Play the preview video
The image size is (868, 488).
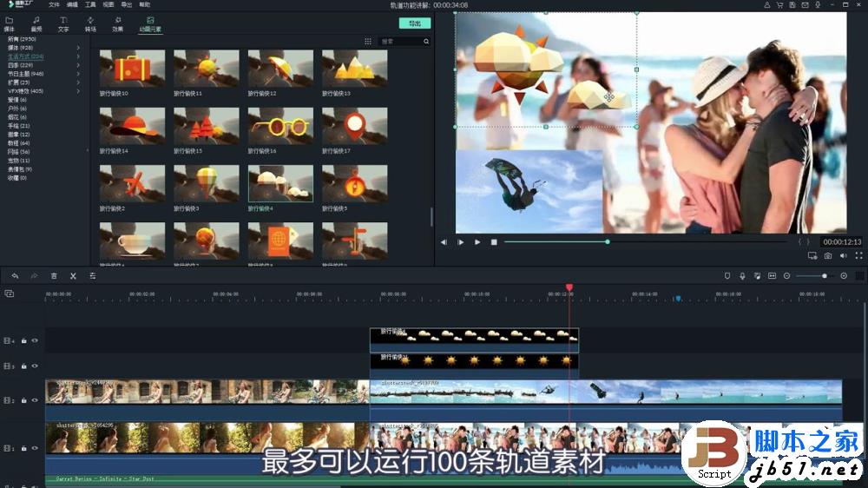point(477,242)
